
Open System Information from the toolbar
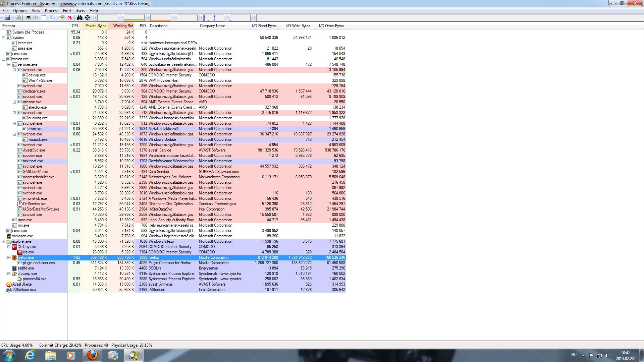click(29, 18)
